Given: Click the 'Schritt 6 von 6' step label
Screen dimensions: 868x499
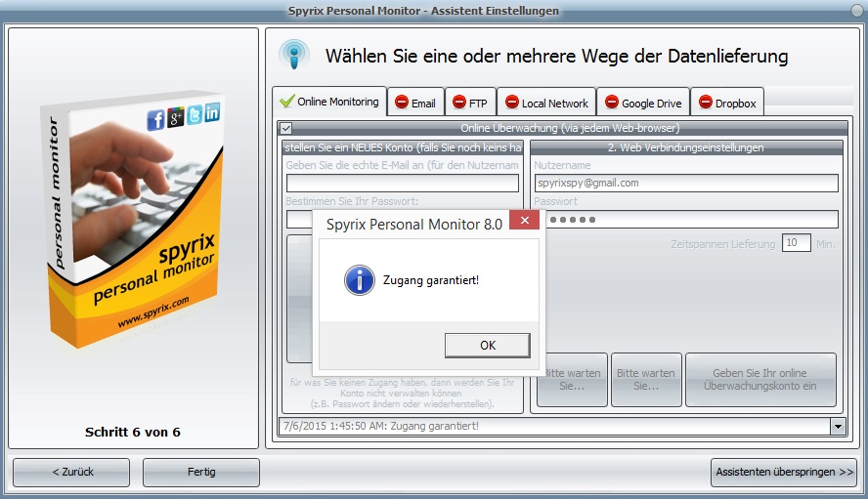Looking at the screenshot, I should pyautogui.click(x=133, y=432).
